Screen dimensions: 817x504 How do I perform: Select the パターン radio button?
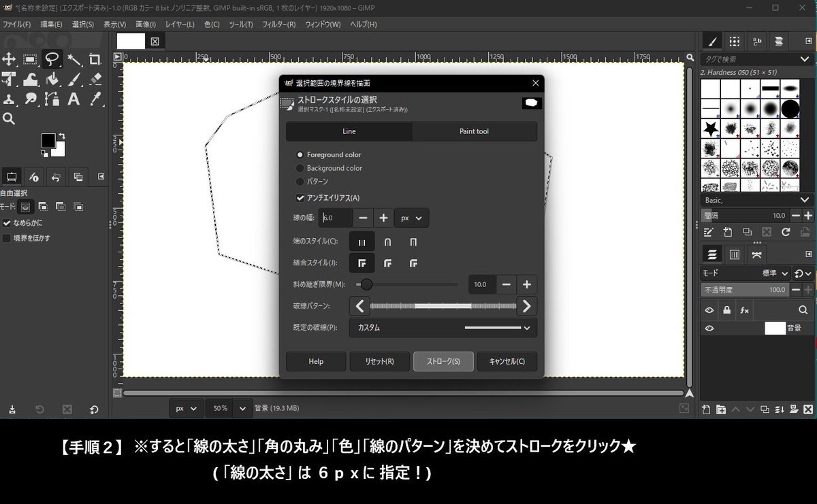click(300, 182)
